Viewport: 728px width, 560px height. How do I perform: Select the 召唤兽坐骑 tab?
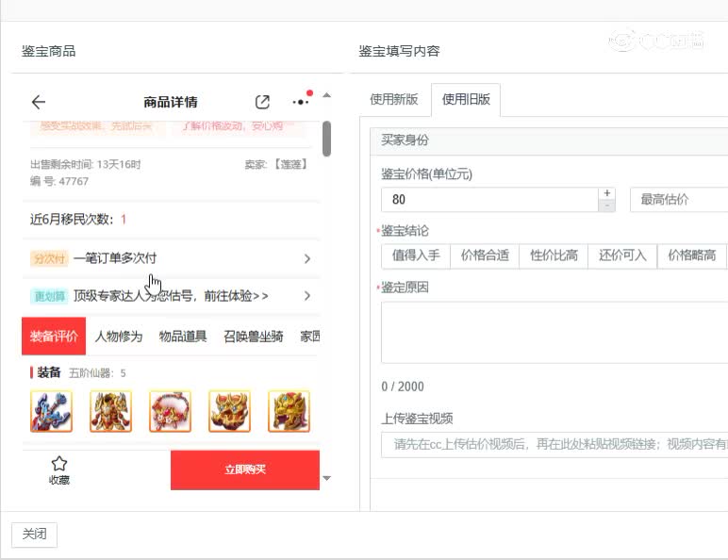point(253,337)
